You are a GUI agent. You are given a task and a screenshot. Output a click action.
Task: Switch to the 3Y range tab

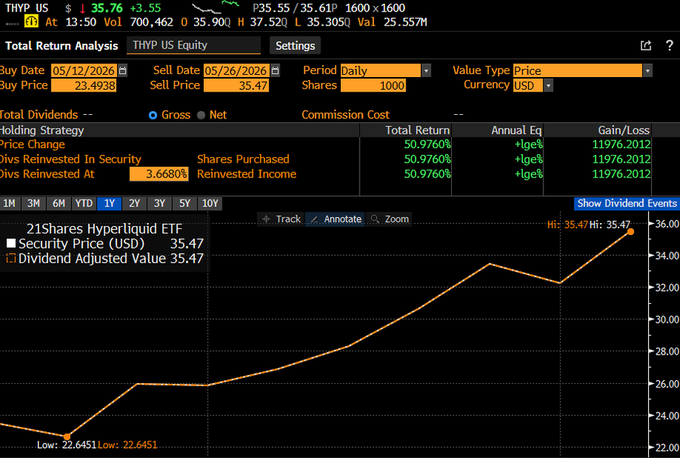click(x=159, y=203)
